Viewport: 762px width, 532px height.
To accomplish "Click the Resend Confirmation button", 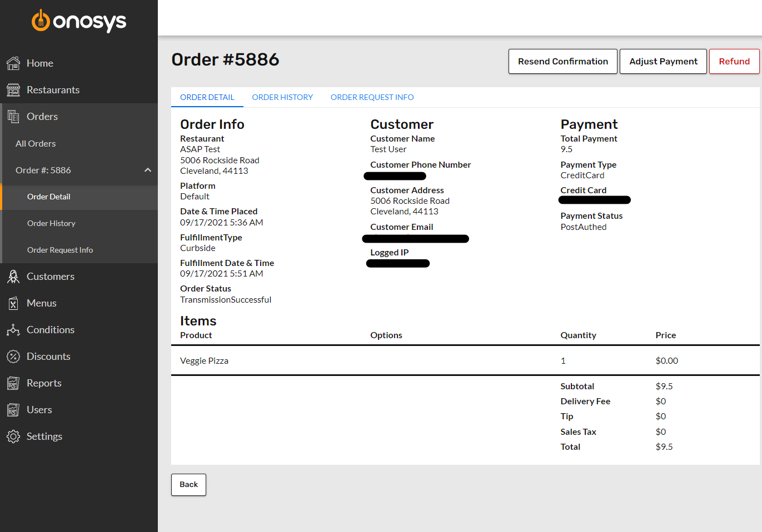I will pos(562,61).
